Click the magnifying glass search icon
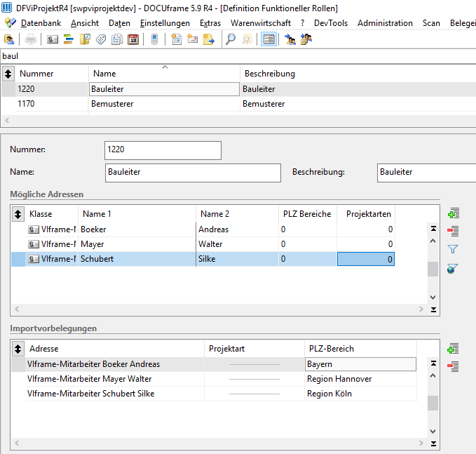Viewport: 476px width, 454px height. click(231, 39)
